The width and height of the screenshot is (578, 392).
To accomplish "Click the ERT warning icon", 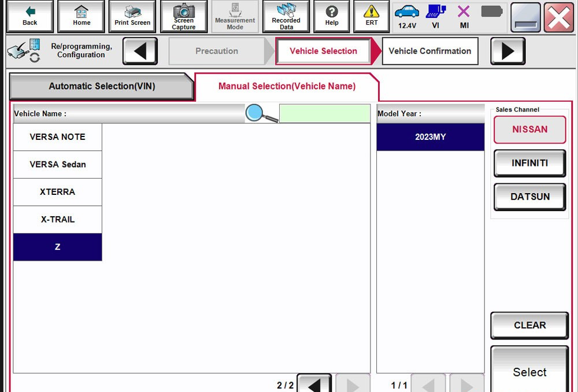I will [x=371, y=16].
